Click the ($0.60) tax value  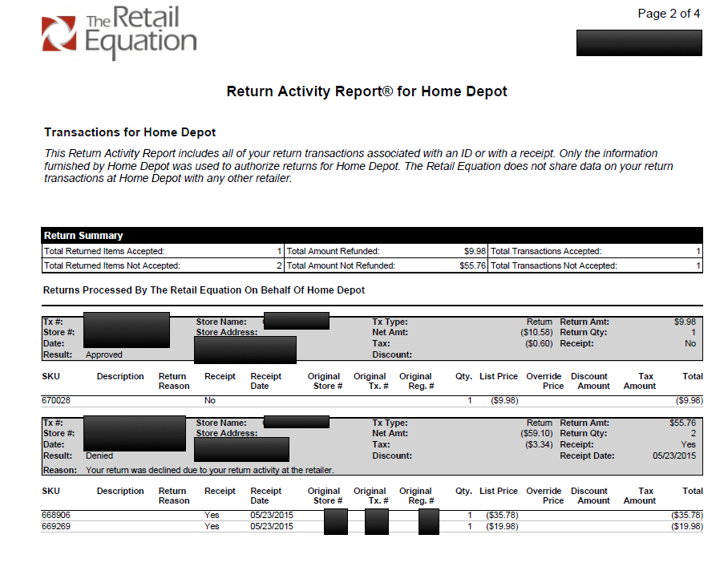[x=539, y=344]
